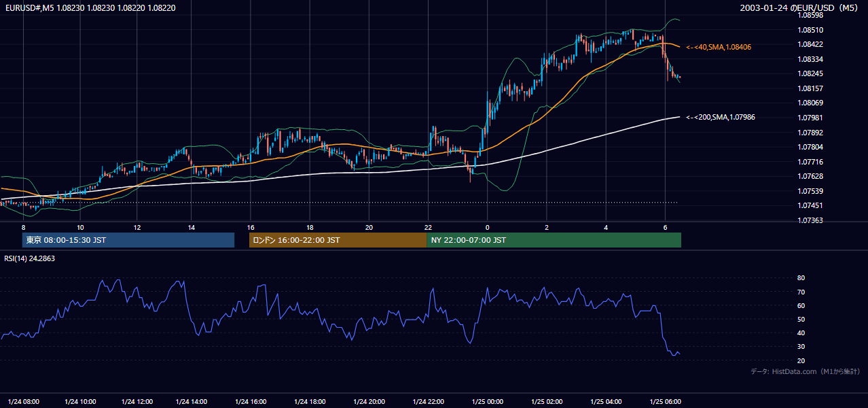Select the 200 SMA label 1.07986
The image size is (868, 408).
721,117
